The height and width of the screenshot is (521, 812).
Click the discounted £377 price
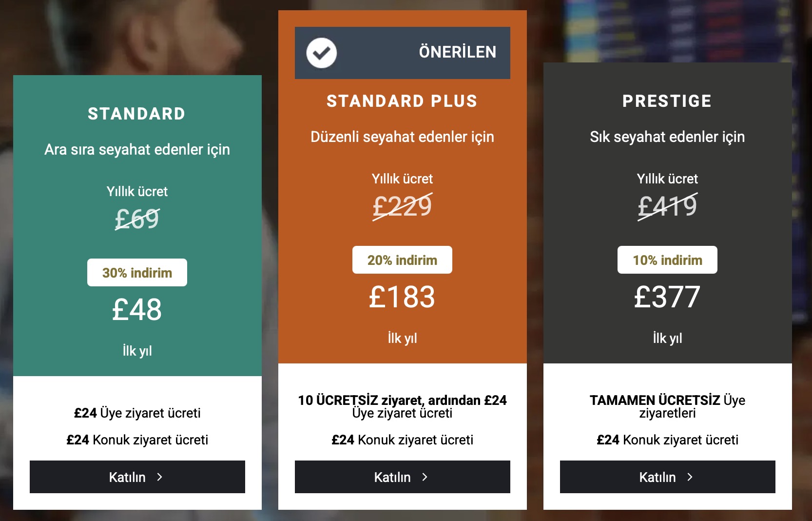(x=667, y=297)
